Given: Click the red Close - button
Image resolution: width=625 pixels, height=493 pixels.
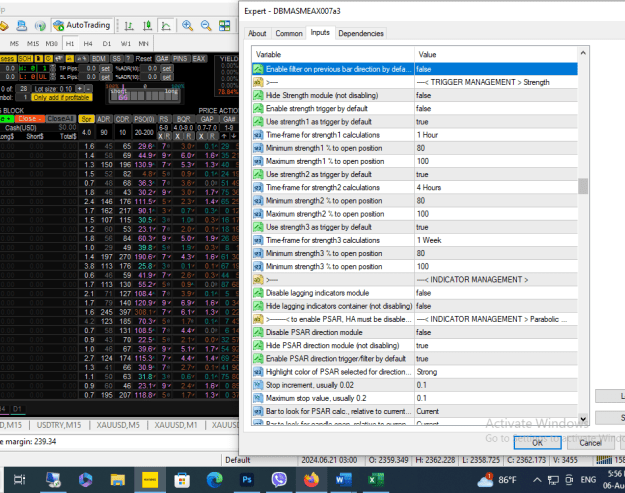Looking at the screenshot, I should 30,119.
